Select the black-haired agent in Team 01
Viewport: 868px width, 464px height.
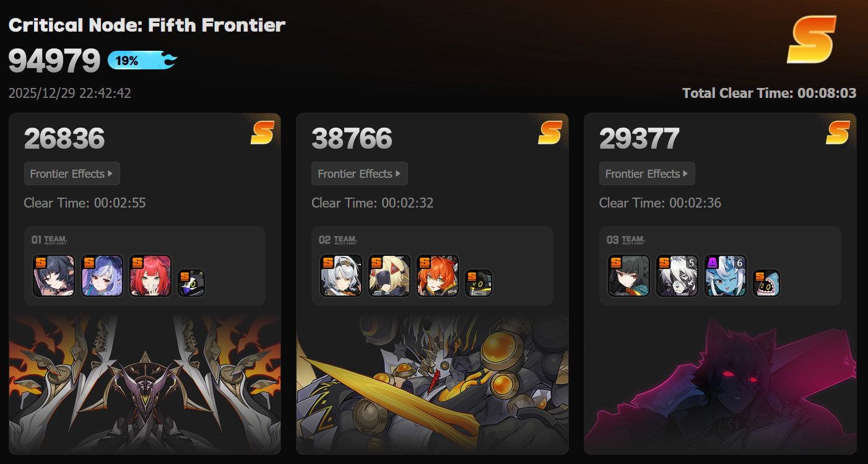[54, 276]
